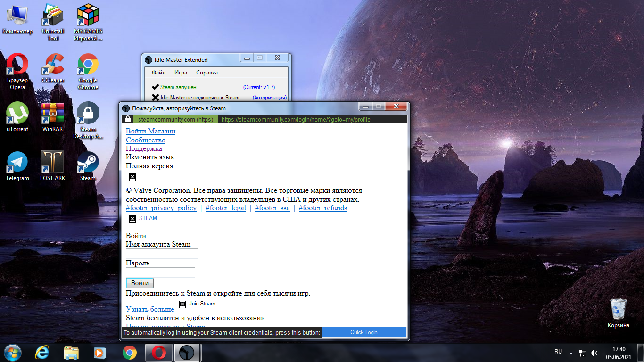Click the WinRAR desktop icon

click(x=53, y=117)
